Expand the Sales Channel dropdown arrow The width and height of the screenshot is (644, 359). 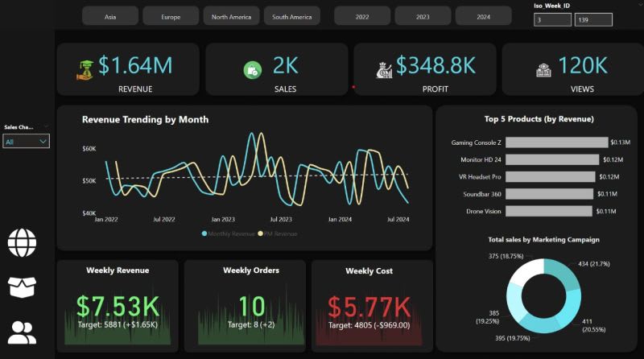coord(43,142)
